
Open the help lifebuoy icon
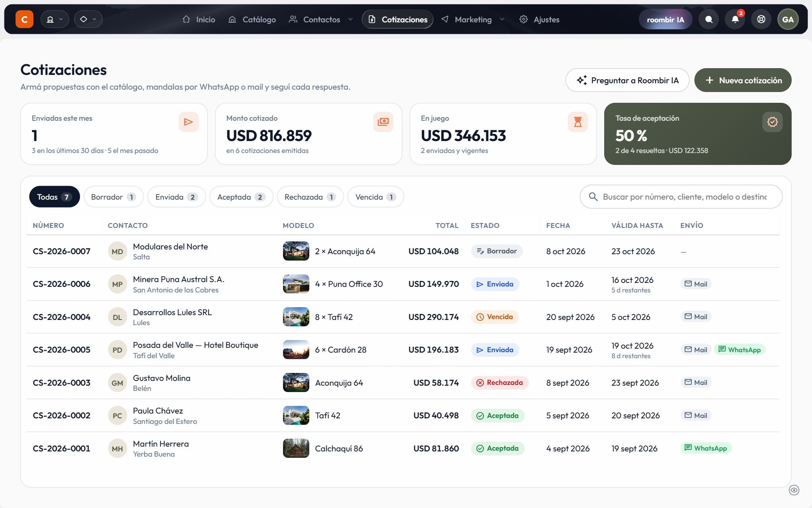tap(761, 19)
